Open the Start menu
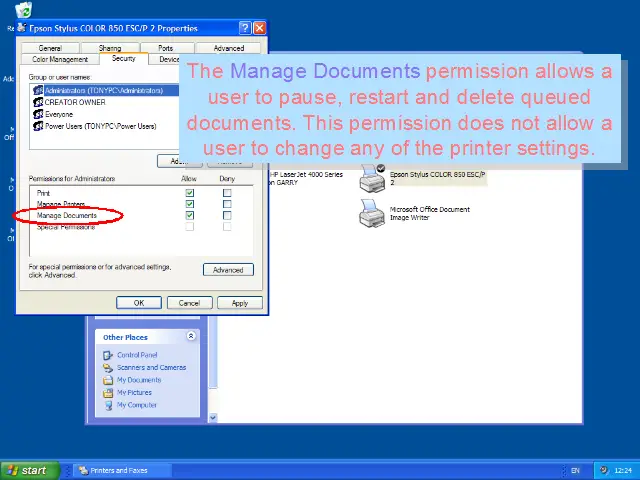Screen dimensions: 640x480 [30, 470]
